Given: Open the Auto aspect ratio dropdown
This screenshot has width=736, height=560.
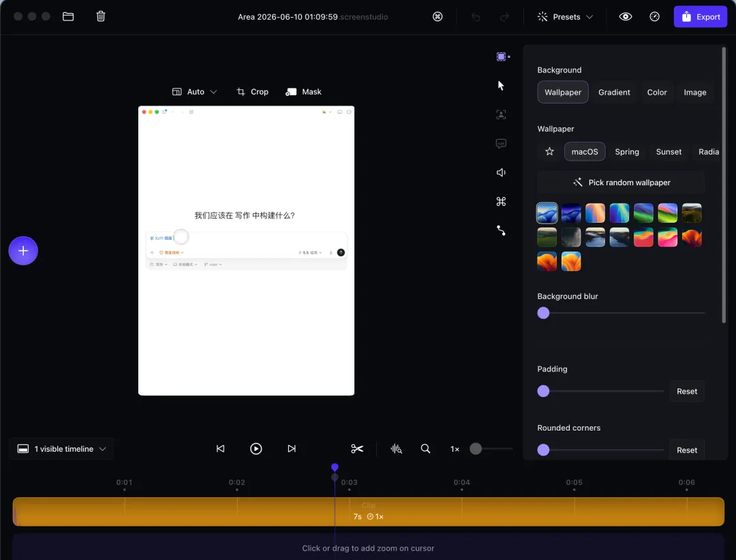Looking at the screenshot, I should coord(194,91).
